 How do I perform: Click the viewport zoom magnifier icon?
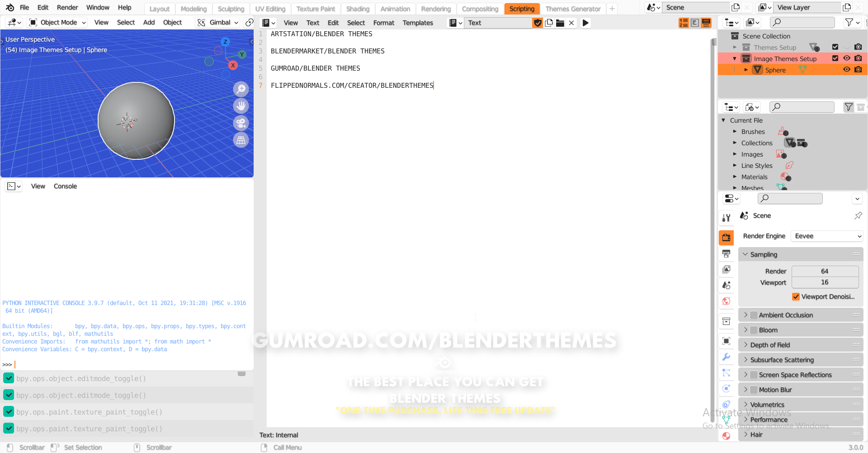click(241, 89)
